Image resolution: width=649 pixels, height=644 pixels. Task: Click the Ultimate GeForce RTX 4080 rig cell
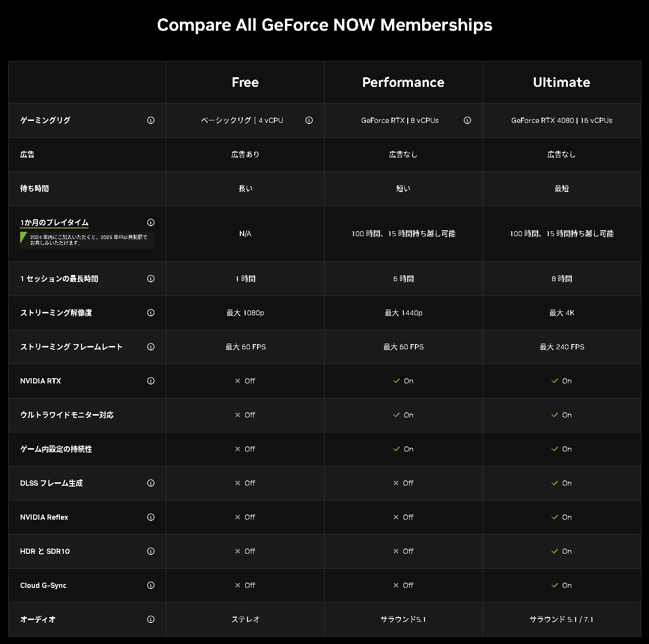[561, 120]
